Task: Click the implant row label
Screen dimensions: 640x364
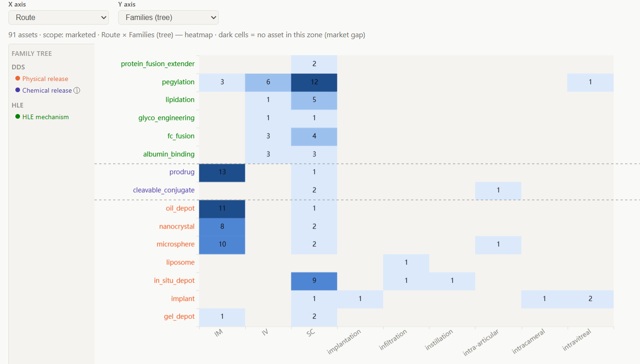Action: tap(183, 299)
